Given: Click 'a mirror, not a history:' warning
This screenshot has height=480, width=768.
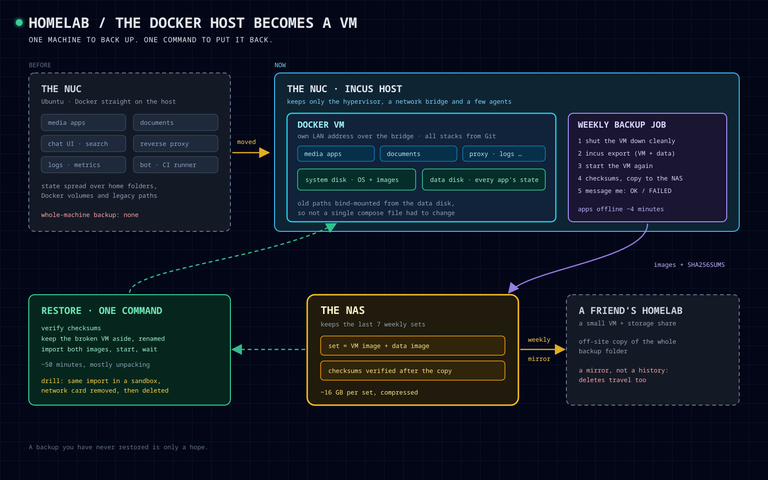Looking at the screenshot, I should click(x=623, y=371).
